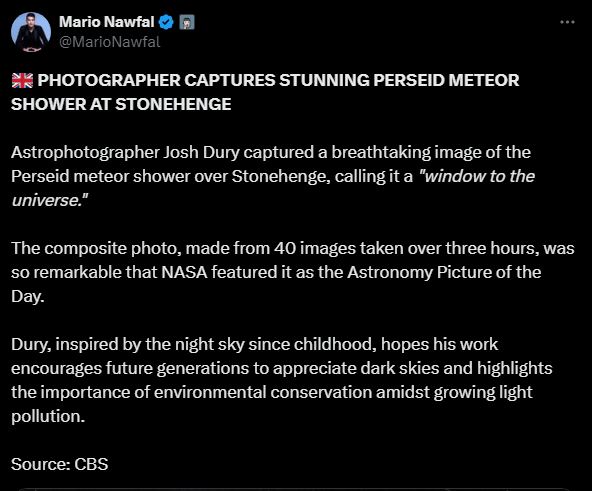This screenshot has width=592, height=491.
Task: Click the paragraph starting "Dury, inspired by"
Action: click(282, 380)
